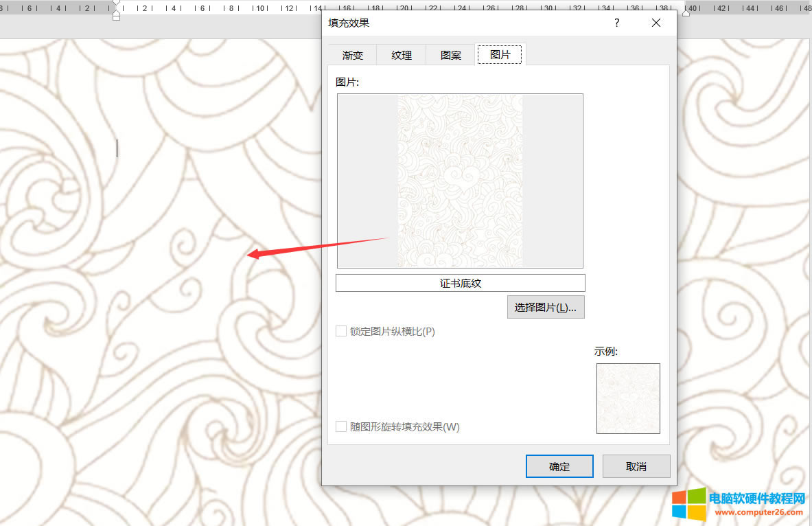Image resolution: width=812 pixels, height=526 pixels.
Task: Click the right indent marker on ruler
Action: 686,12
